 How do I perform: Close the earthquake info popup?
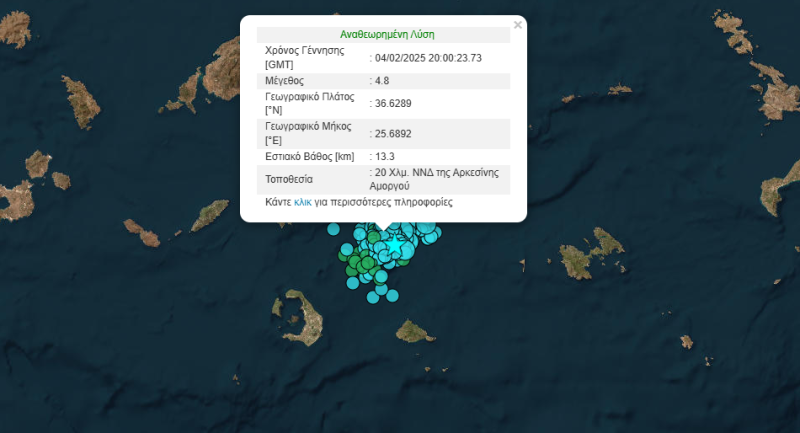[x=517, y=25]
